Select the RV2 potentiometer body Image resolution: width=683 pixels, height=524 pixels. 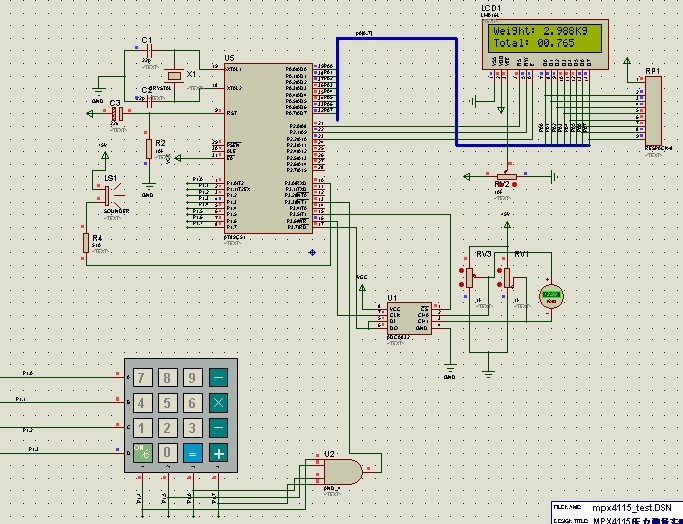(507, 177)
